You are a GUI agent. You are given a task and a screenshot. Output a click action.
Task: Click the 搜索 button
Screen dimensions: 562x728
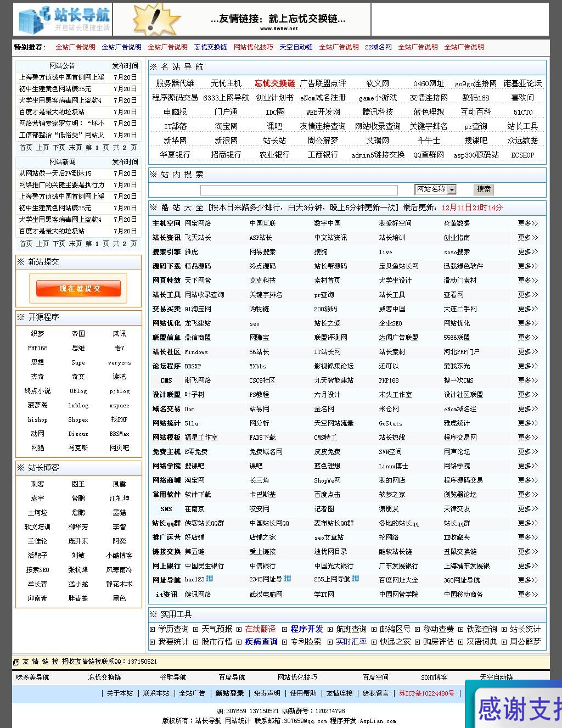point(484,189)
